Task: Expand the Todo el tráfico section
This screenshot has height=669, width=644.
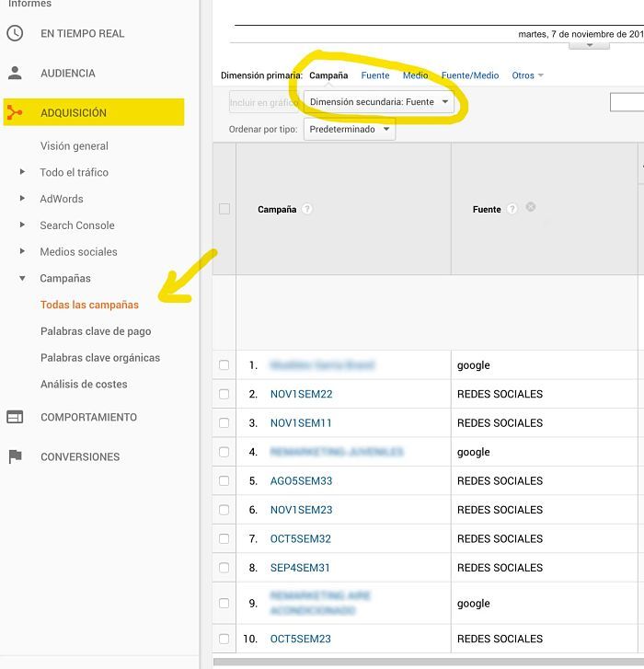Action: pos(22,172)
